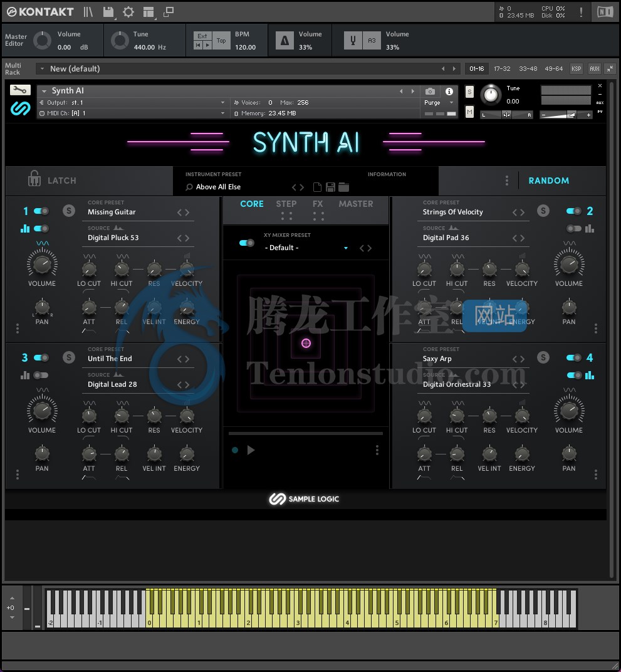Toggle core 2 power switch
This screenshot has width=621, height=672.
click(x=573, y=211)
